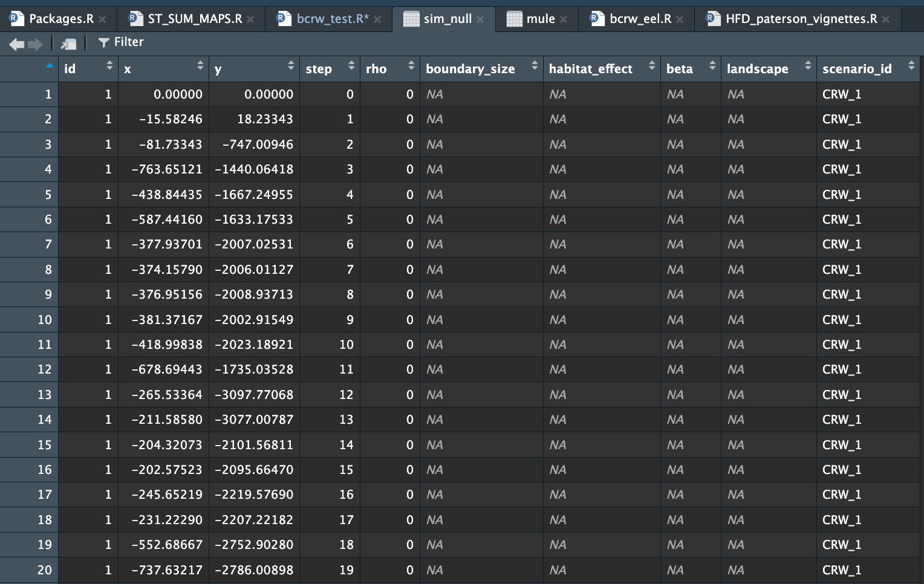Select x value -678.69443
The height and width of the screenshot is (584, 924).
point(167,369)
